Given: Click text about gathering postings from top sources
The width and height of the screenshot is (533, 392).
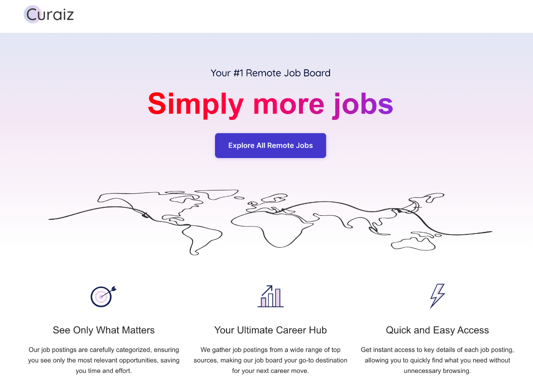Looking at the screenshot, I should pos(270,360).
